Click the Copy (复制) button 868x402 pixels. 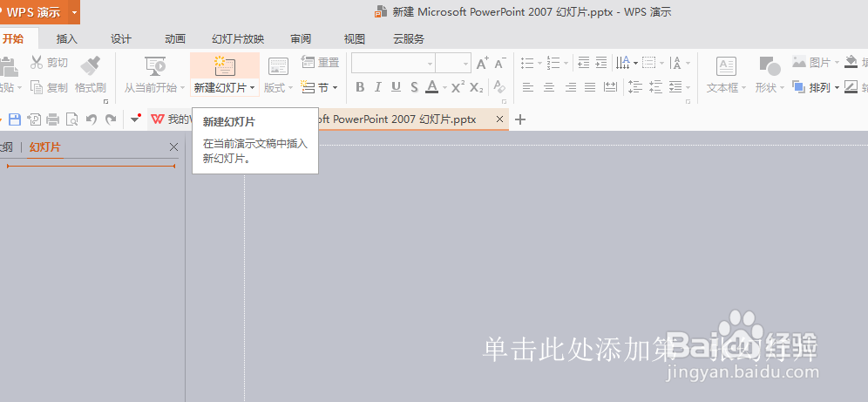click(x=49, y=87)
